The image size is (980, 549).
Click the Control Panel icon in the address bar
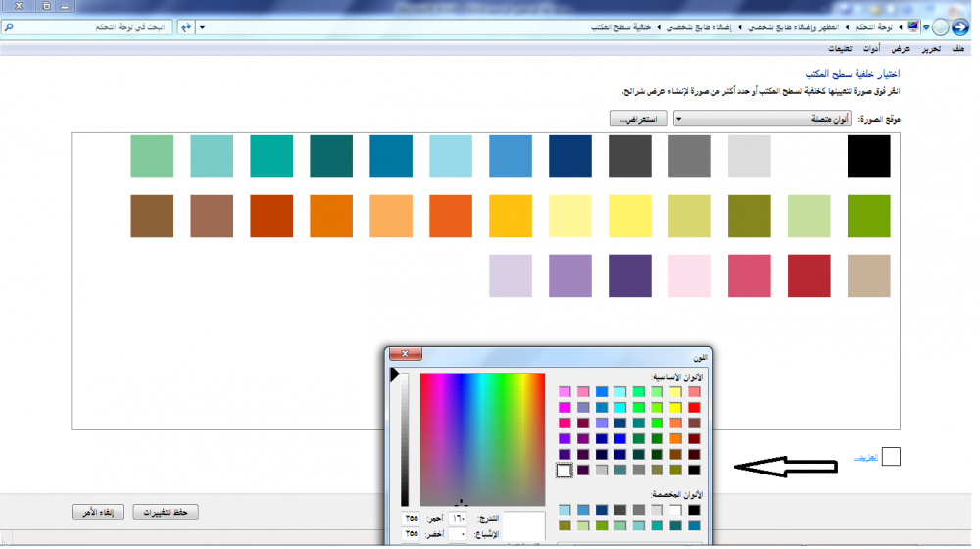pos(913,26)
